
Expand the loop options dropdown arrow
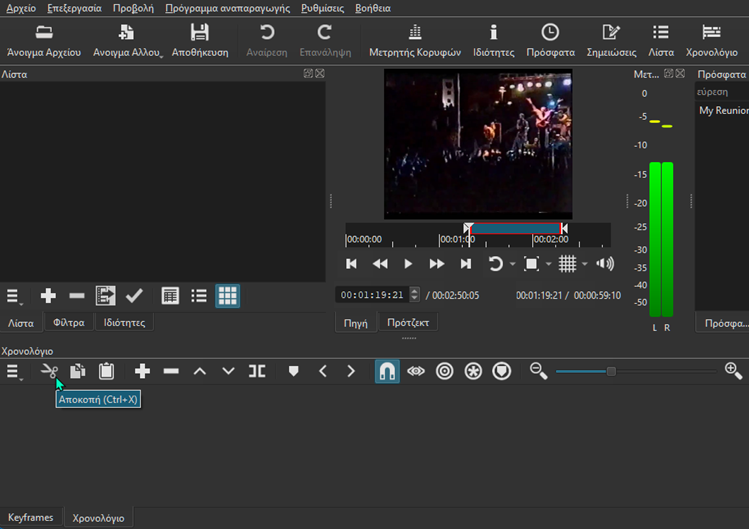pyautogui.click(x=513, y=264)
